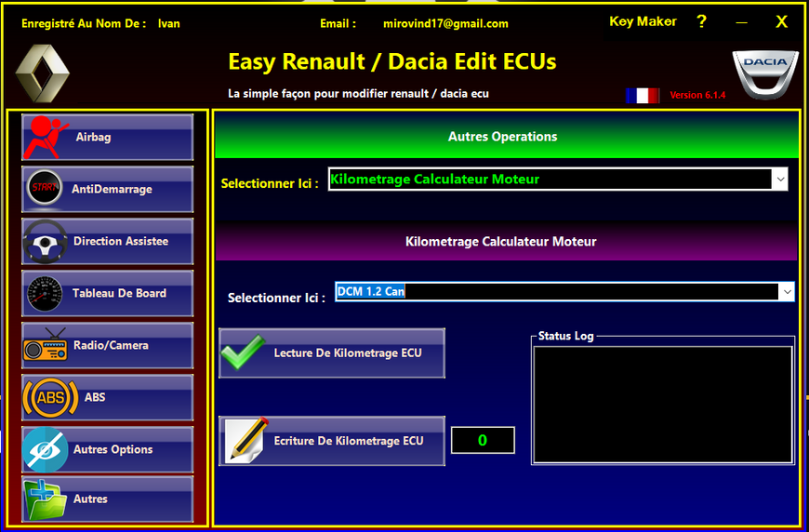Viewport: 809px width, 532px height.
Task: Expand the Kilometrage Calculateur Moteur dropdown arrow
Action: 779,180
